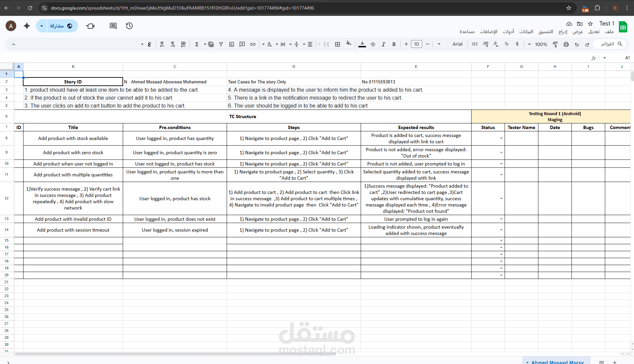Click the Google Sheets home logo
This screenshot has width=634, height=364.
coord(623,27)
